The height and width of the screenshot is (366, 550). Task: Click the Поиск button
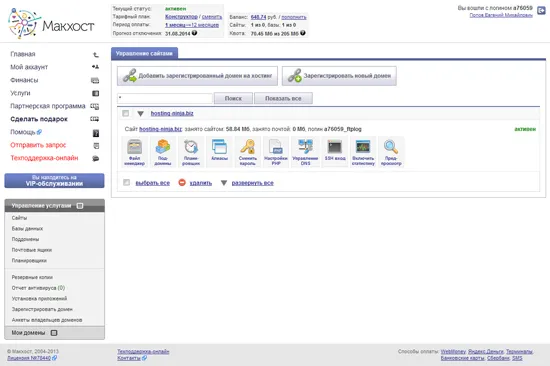(233, 98)
